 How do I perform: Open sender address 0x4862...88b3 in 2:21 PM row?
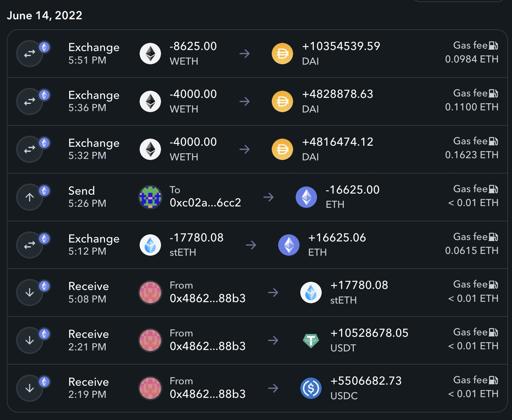[x=207, y=346]
